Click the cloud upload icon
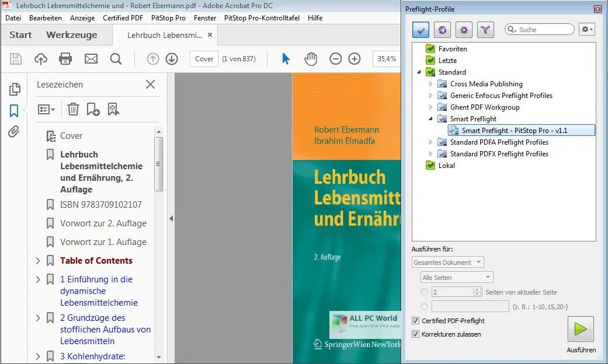The image size is (608, 364). (x=41, y=59)
